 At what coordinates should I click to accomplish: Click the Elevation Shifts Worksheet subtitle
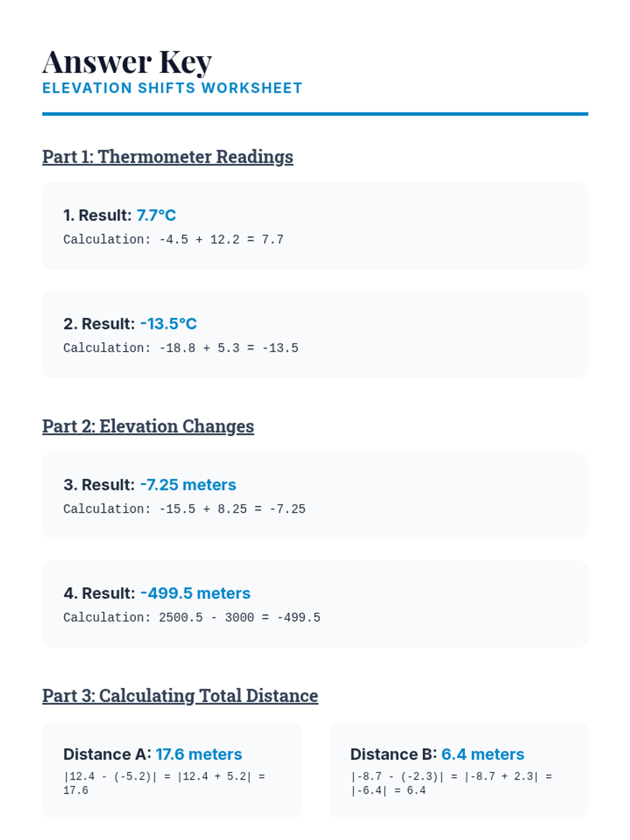click(x=172, y=88)
